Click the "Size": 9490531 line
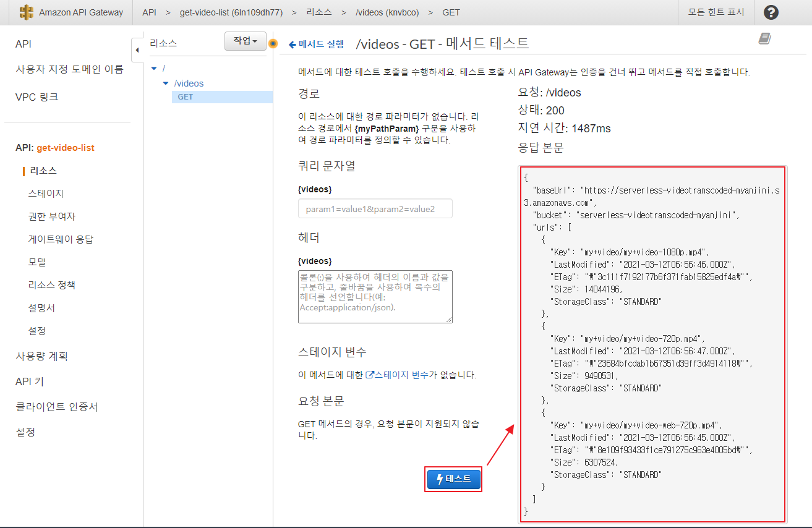Screen dimensions: 812x528 583,375
